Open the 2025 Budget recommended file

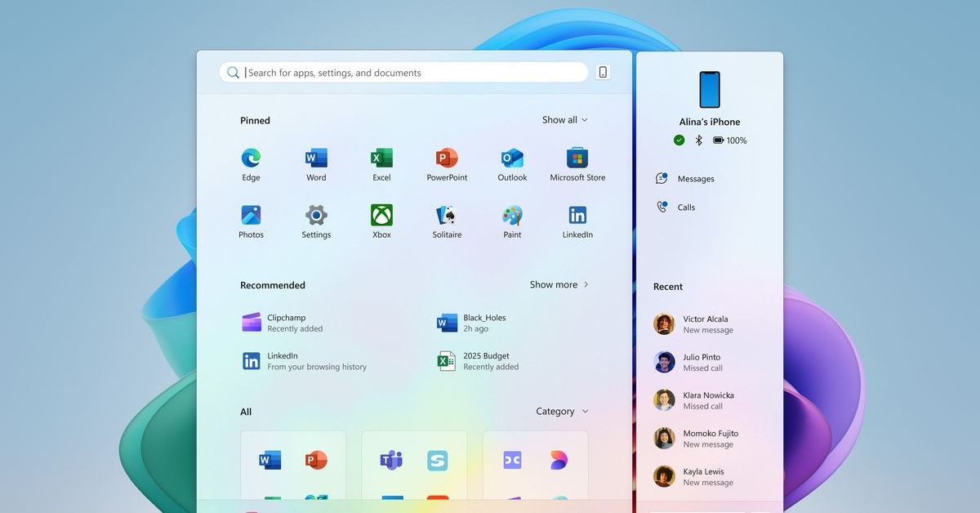(x=485, y=361)
